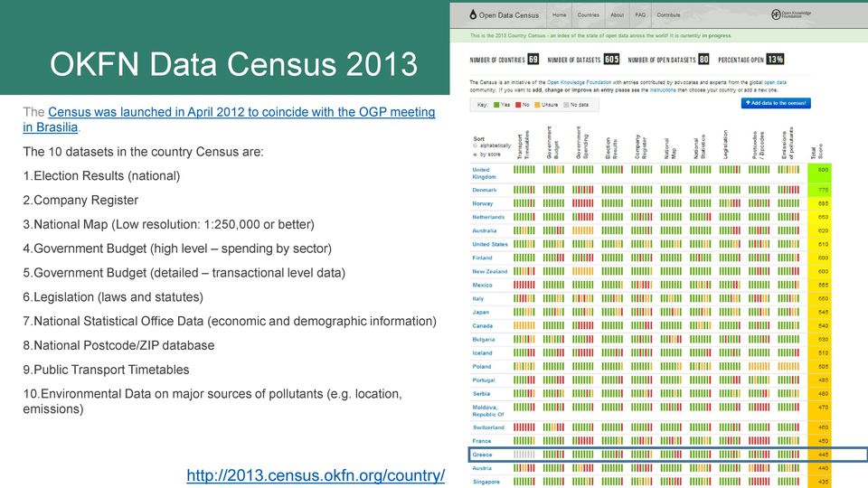Open the Serbia country link
The height and width of the screenshot is (488, 868).
(481, 393)
